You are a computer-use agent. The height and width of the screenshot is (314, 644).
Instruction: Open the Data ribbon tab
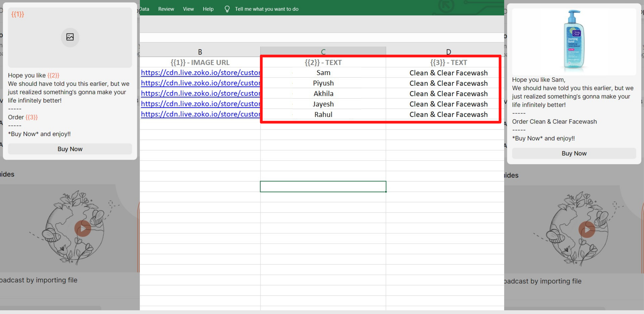(145, 9)
